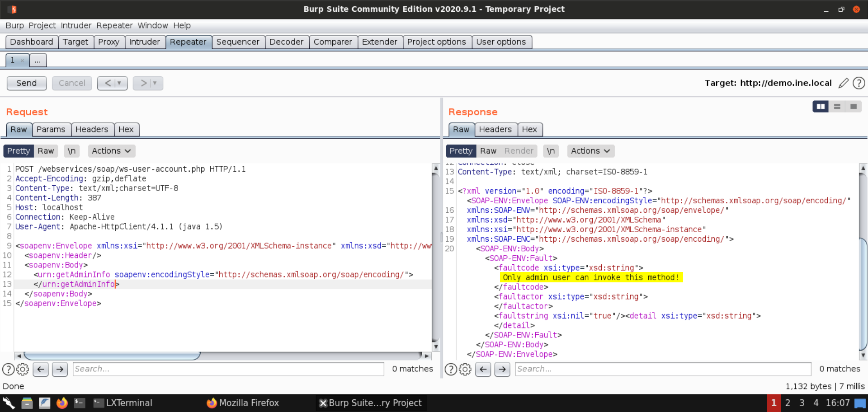
Task: Expand the request Actions dropdown
Action: click(x=111, y=151)
